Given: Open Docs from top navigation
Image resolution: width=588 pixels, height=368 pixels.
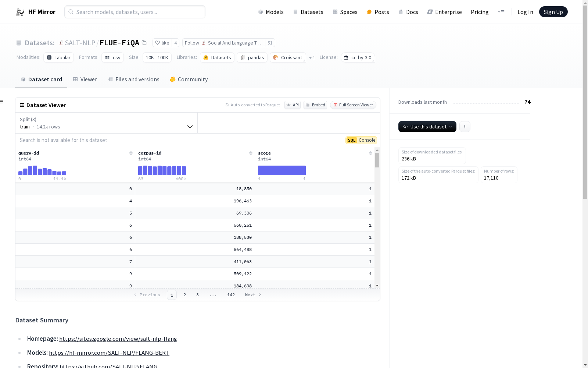Looking at the screenshot, I should pyautogui.click(x=408, y=12).
